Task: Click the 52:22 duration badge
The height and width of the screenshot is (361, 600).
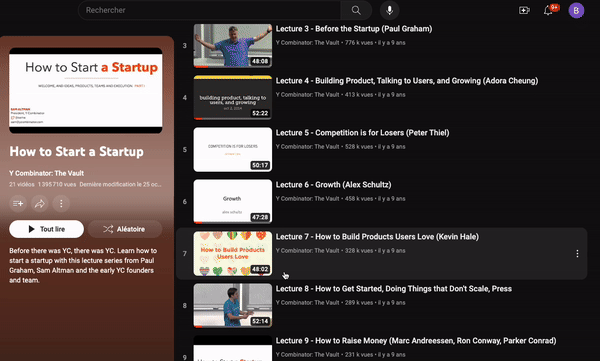Action: 260,113
